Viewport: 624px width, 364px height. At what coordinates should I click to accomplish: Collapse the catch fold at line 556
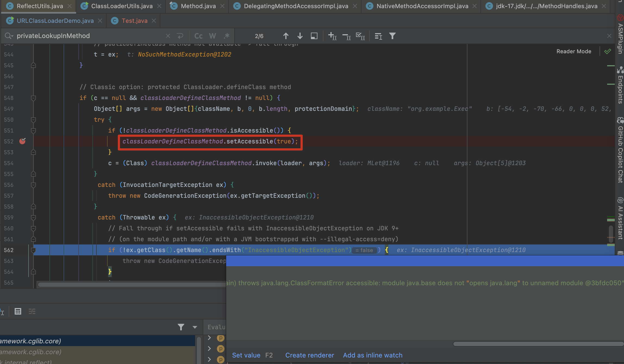pyautogui.click(x=33, y=185)
